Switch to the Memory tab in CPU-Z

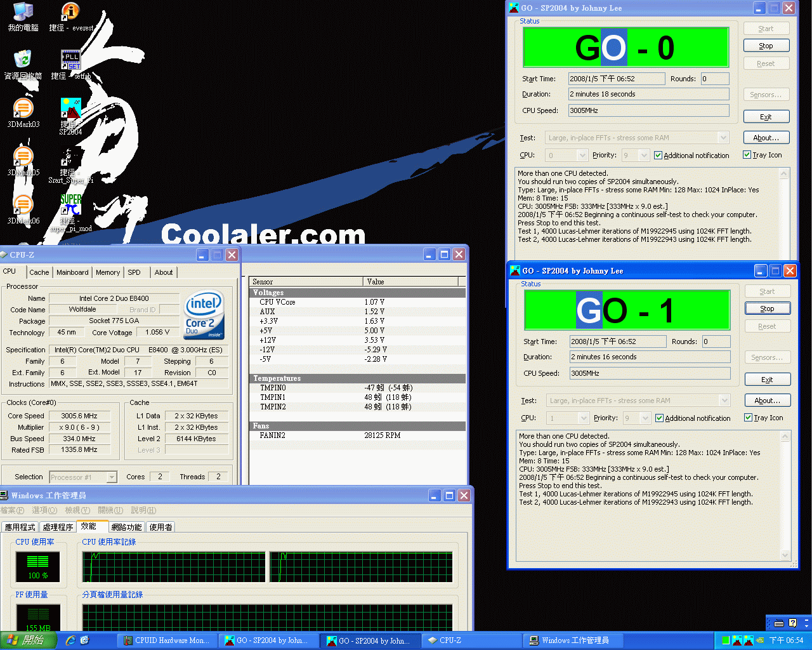(x=108, y=272)
